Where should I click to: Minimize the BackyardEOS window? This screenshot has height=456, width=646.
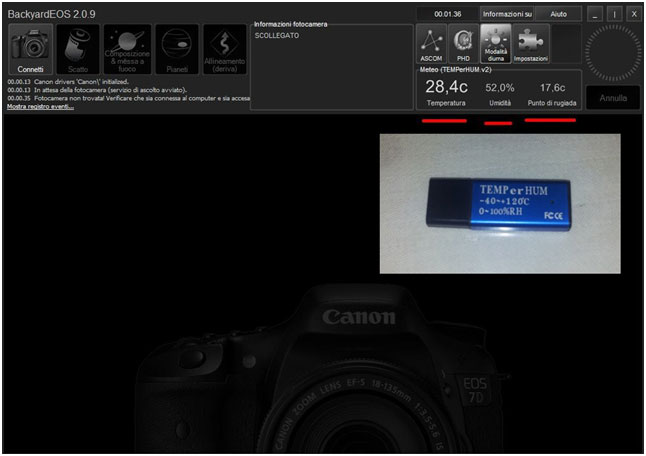595,14
